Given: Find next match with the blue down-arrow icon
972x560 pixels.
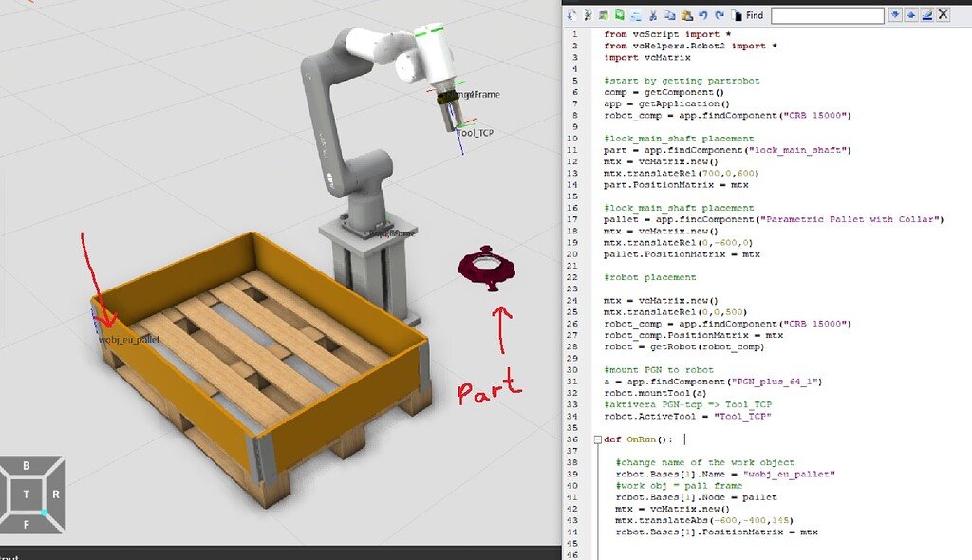Looking at the screenshot, I should pyautogui.click(x=895, y=15).
